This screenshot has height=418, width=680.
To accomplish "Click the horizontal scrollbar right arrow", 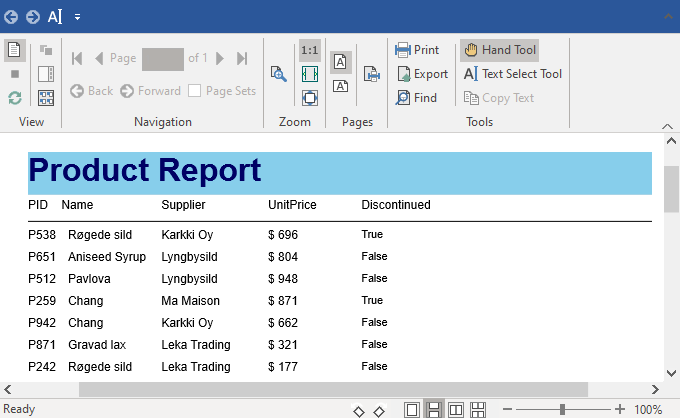I will point(655,389).
